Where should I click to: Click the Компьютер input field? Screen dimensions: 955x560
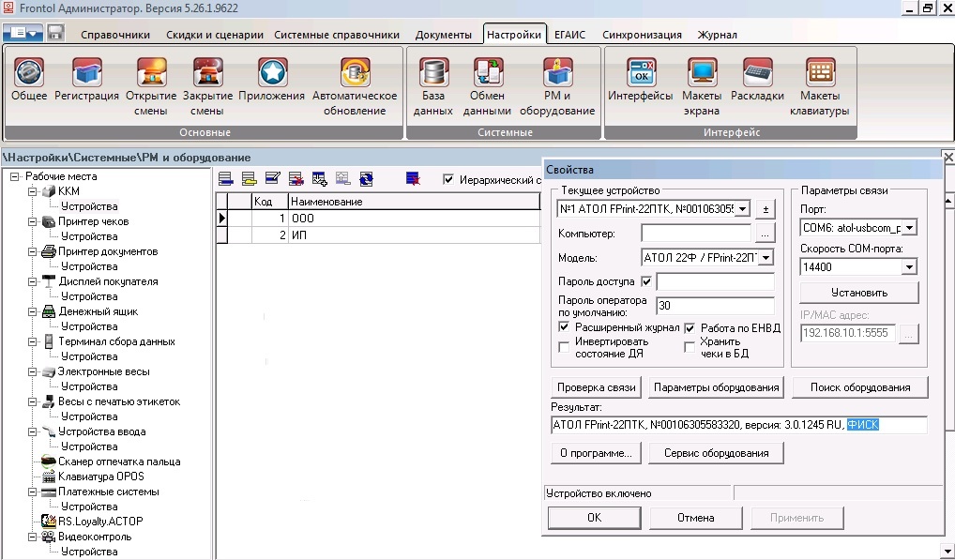pos(696,234)
